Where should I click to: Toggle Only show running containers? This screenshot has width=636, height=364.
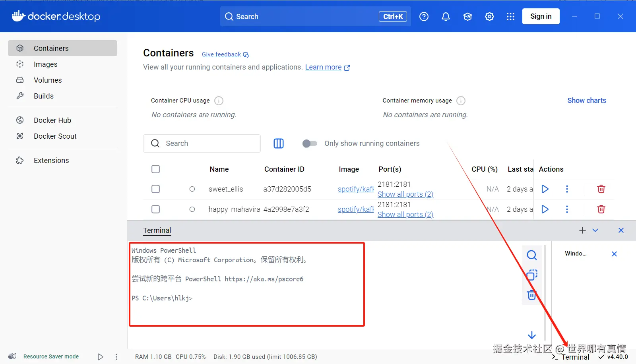pyautogui.click(x=310, y=143)
